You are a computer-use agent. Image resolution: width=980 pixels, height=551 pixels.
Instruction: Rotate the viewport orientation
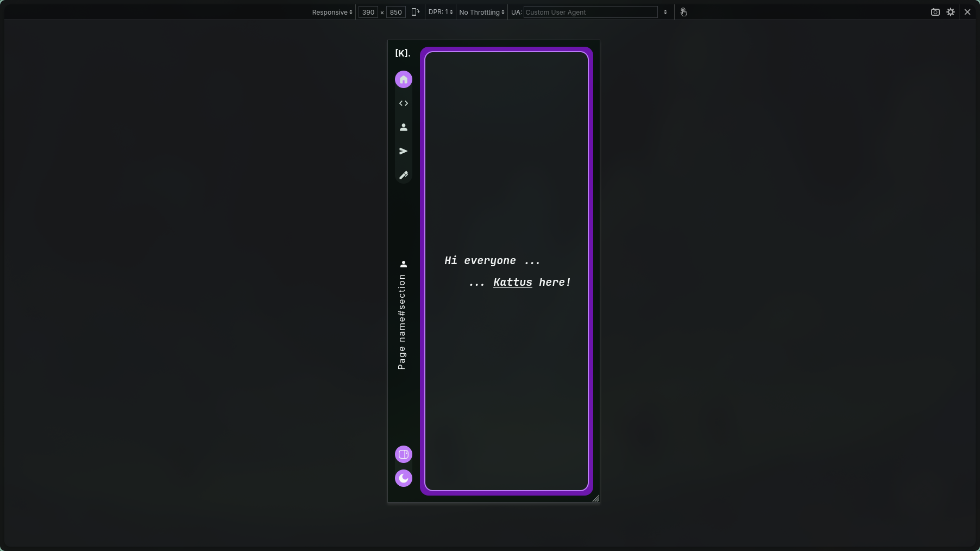(x=416, y=12)
